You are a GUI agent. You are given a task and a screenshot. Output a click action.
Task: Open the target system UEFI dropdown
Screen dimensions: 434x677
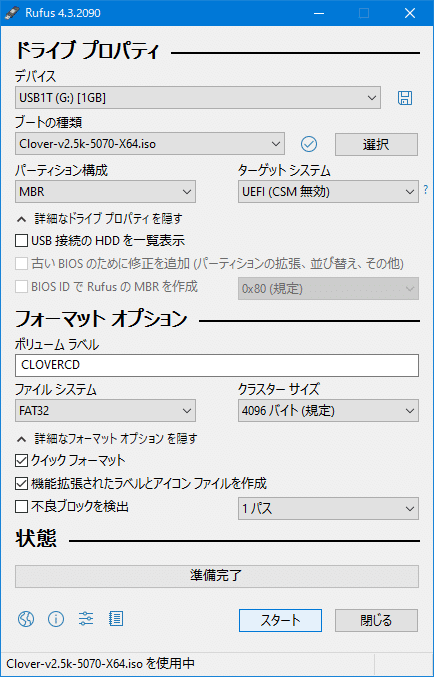tap(328, 192)
